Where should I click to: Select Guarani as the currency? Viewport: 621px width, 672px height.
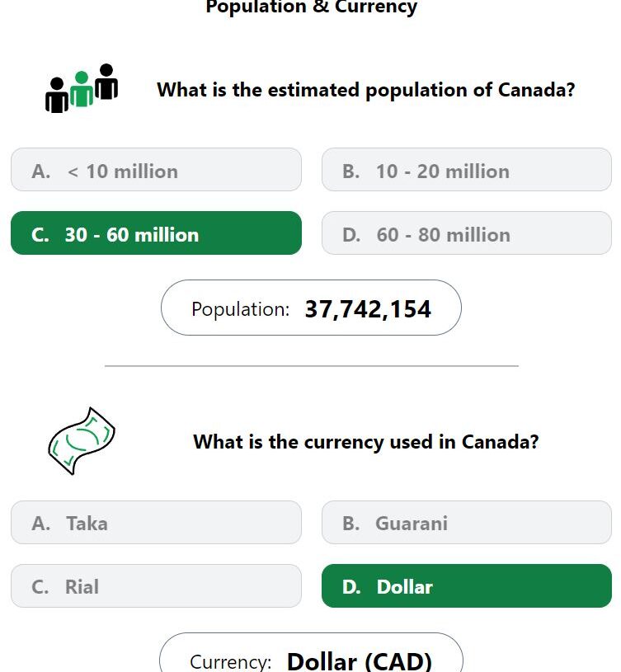coord(467,523)
